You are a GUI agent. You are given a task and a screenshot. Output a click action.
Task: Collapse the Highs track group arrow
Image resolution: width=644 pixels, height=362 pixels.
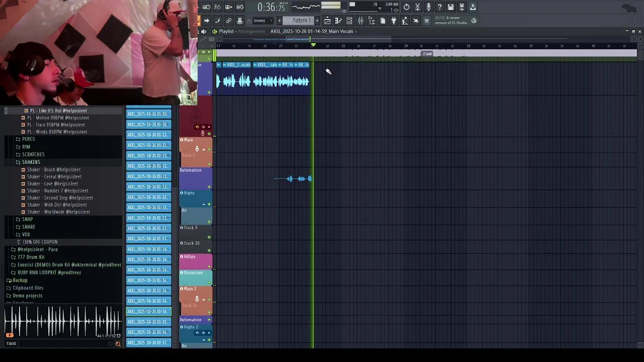pyautogui.click(x=203, y=204)
